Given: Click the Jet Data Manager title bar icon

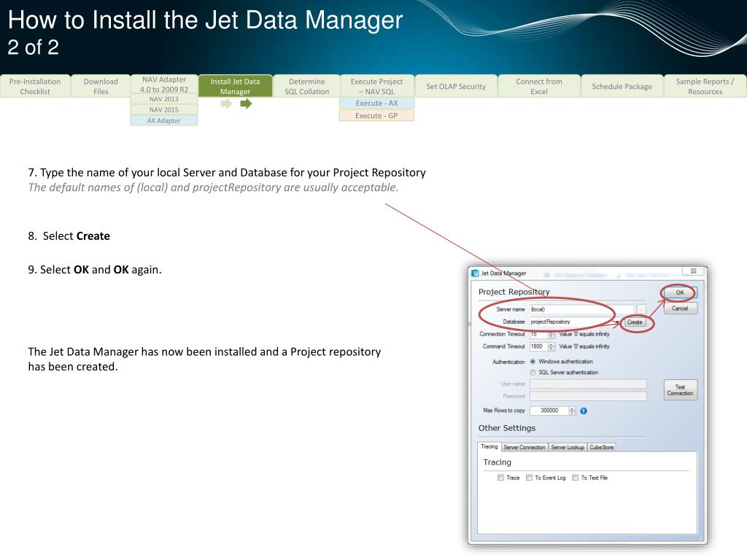Looking at the screenshot, I should point(475,273).
